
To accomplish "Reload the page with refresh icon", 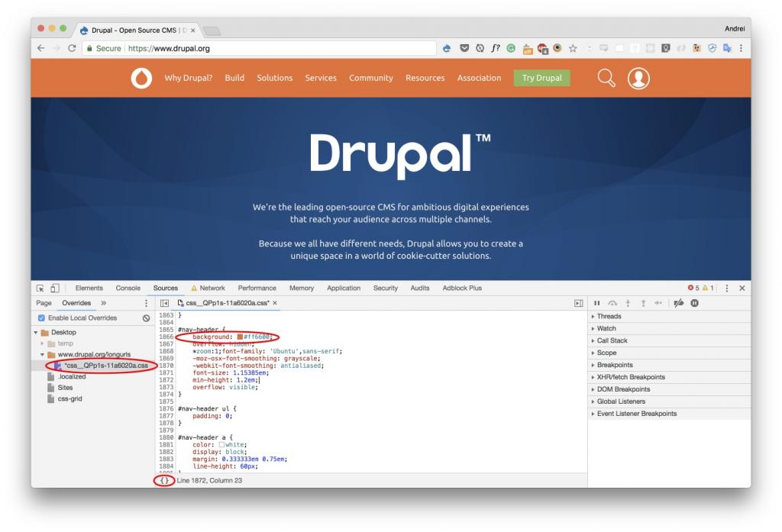I will click(72, 48).
